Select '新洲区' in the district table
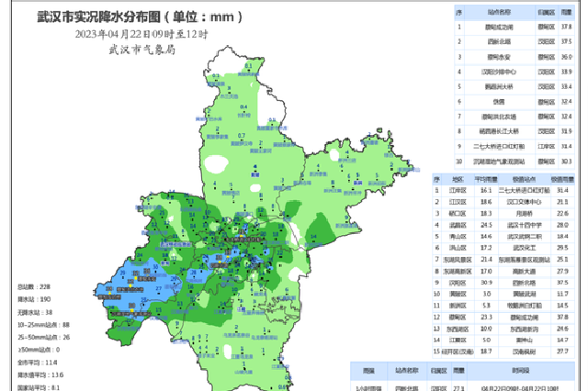588x391 pixels. (458, 306)
